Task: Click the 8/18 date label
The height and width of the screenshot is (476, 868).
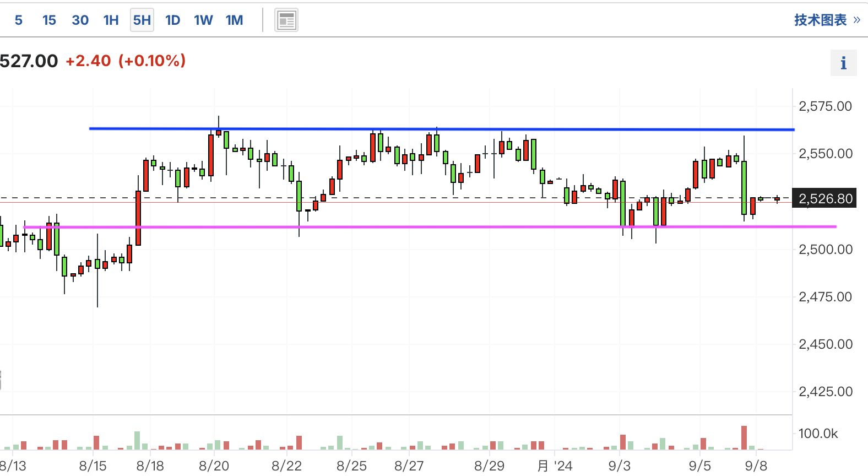Action: click(x=150, y=466)
